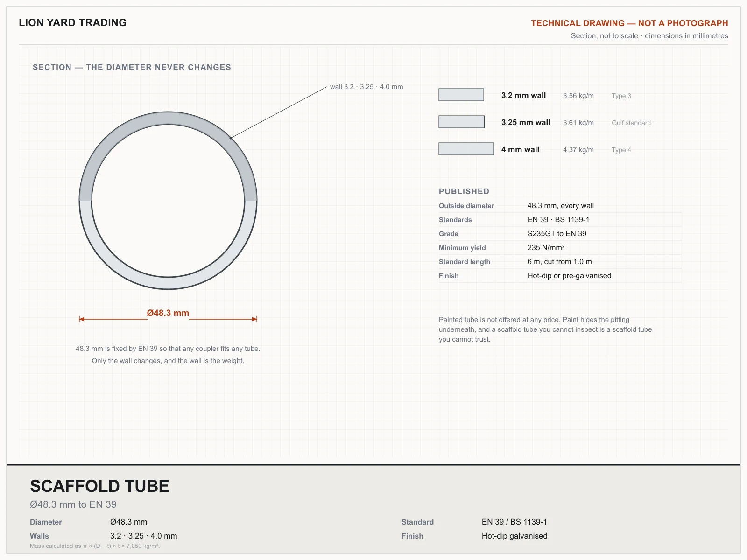Image resolution: width=747 pixels, height=560 pixels.
Task: Click the Outside diameter row
Action: tap(560, 206)
